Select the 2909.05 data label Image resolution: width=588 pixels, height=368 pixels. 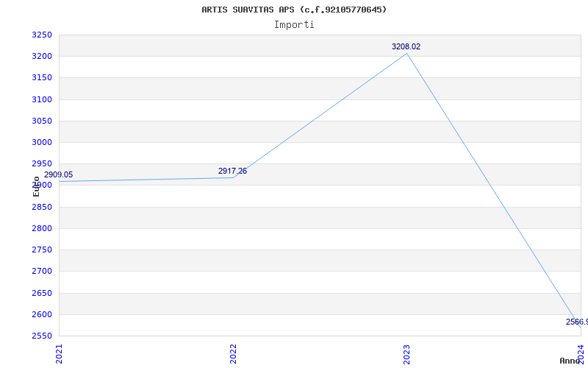click(59, 174)
